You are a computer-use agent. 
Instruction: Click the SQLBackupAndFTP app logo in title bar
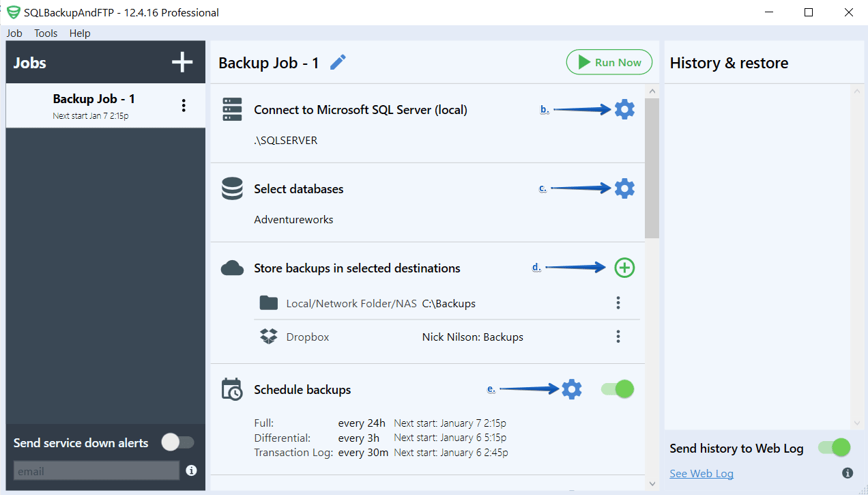click(x=13, y=12)
